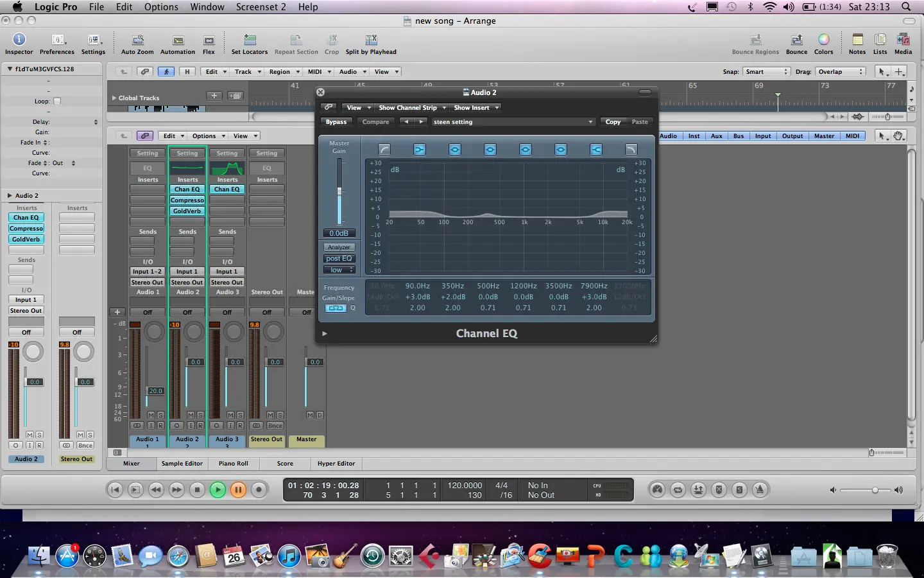Toggle the Loop checkbox in Inspector

click(x=57, y=101)
